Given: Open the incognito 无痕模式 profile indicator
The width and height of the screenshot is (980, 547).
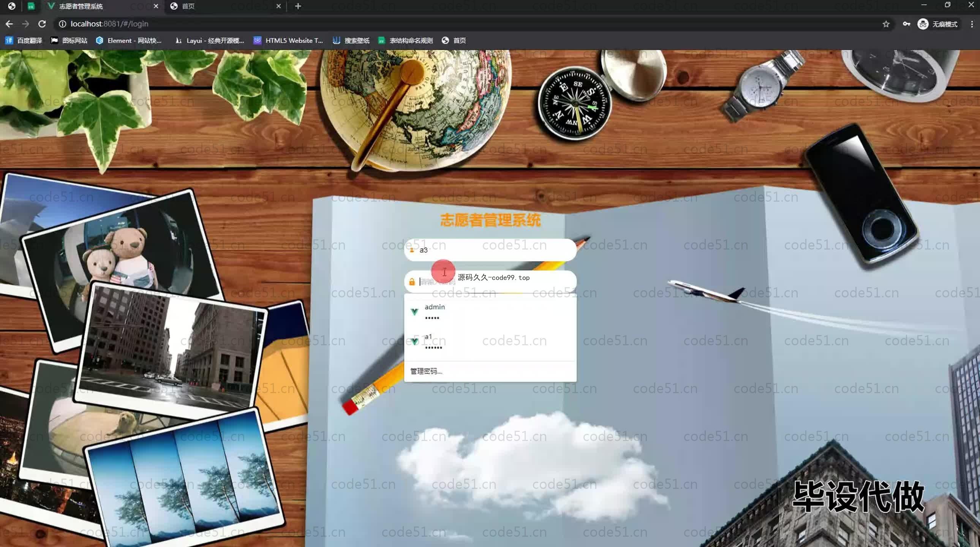Looking at the screenshot, I should [x=938, y=24].
